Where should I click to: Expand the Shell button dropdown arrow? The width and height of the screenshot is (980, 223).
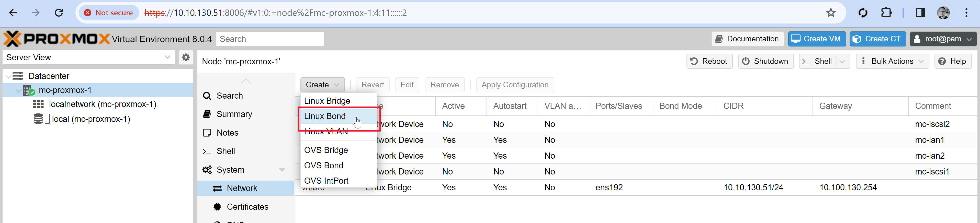point(842,61)
